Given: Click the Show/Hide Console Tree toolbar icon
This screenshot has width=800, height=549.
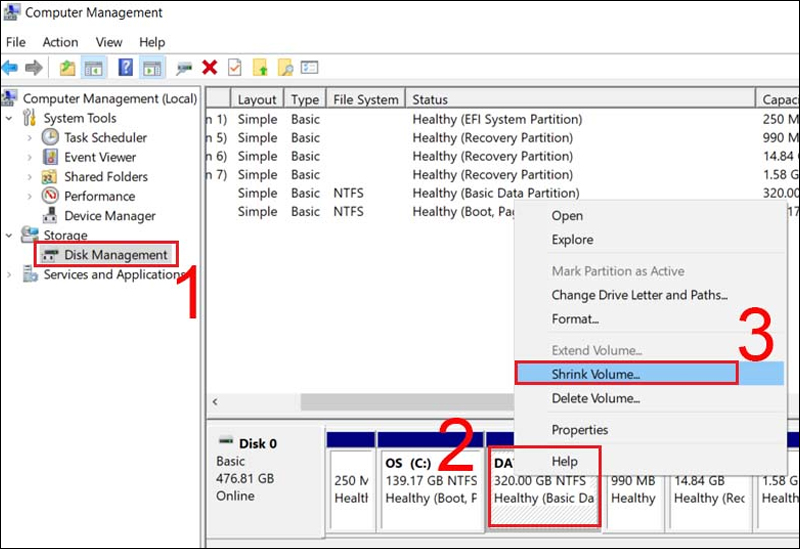Looking at the screenshot, I should [93, 68].
